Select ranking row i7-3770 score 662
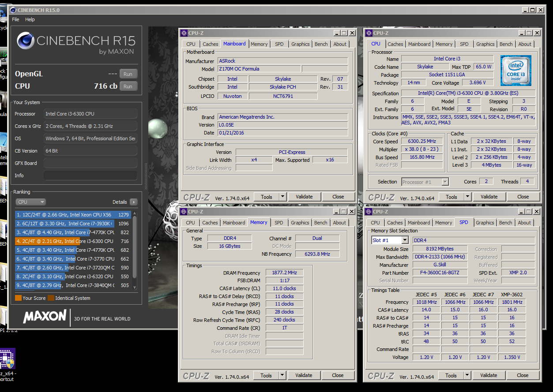553x392 pixels. point(73,259)
